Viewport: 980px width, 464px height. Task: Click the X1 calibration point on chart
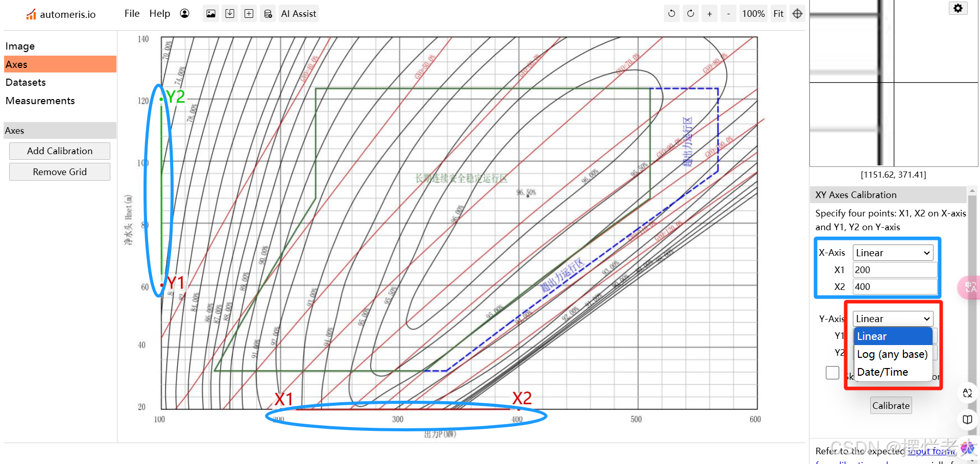click(280, 409)
